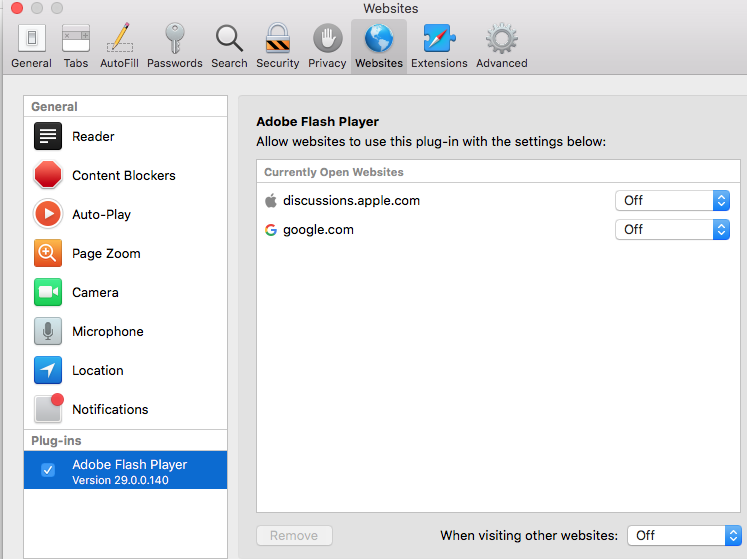Select the Location arrow icon
747x559 pixels.
[x=48, y=370]
